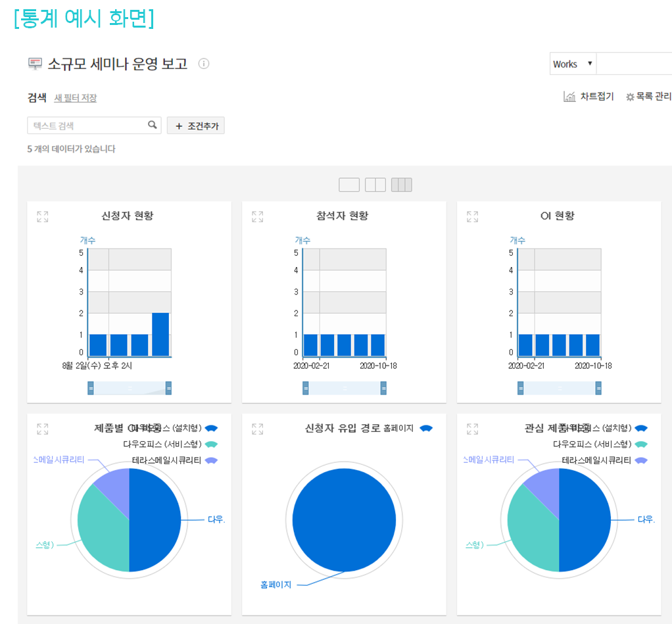
Task: Toggle 홈페이지 legend entry in 신청자 유입 경로
Action: point(408,429)
